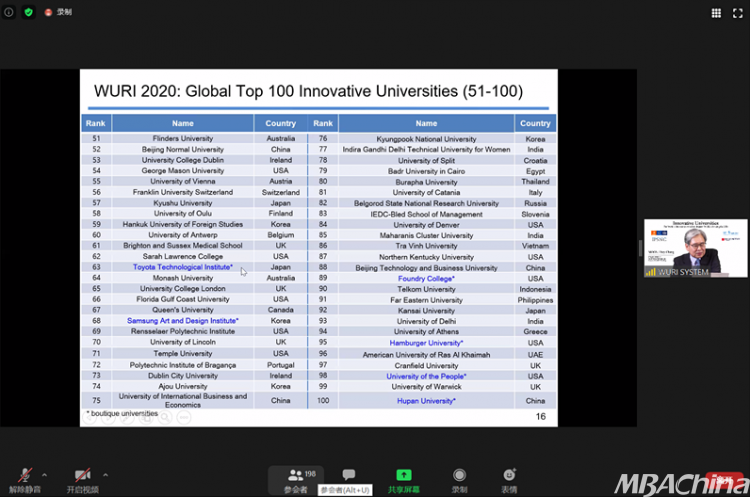The image size is (750, 497).
Task: Click 'University of the People*' link text
Action: pyautogui.click(x=426, y=376)
